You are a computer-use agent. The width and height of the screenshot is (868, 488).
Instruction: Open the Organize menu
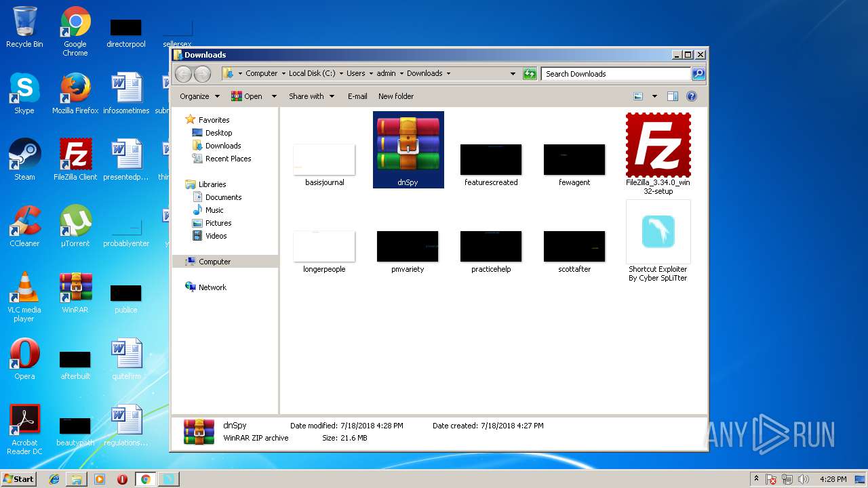pos(199,96)
